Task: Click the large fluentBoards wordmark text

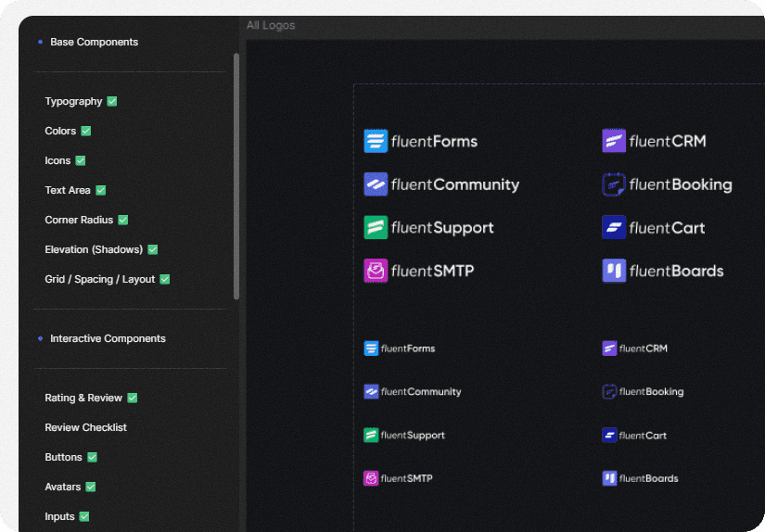Action: 676,272
